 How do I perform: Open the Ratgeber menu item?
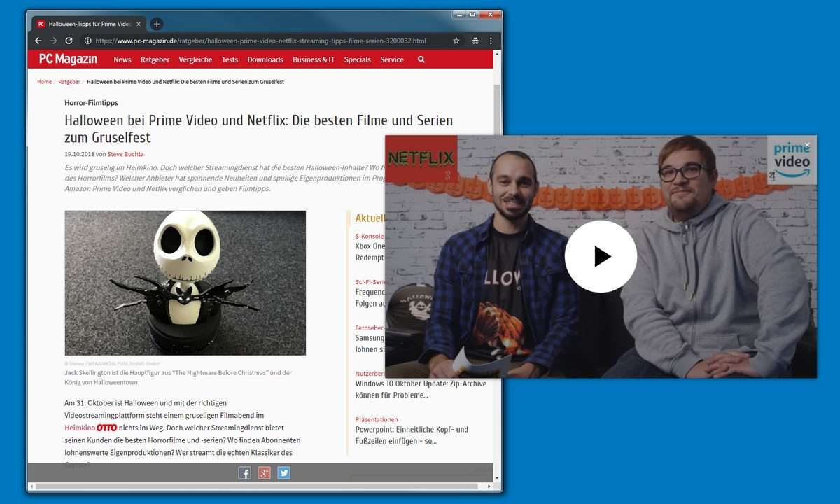pyautogui.click(x=155, y=59)
